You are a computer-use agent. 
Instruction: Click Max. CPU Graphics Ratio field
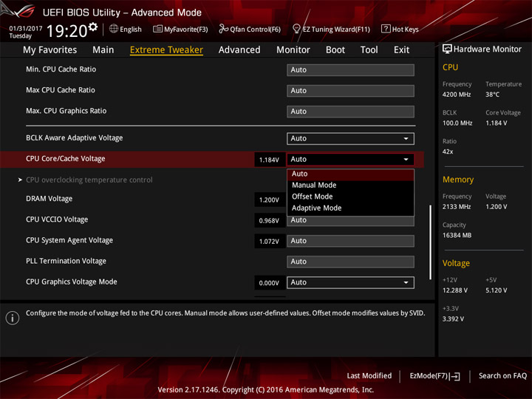click(x=350, y=112)
